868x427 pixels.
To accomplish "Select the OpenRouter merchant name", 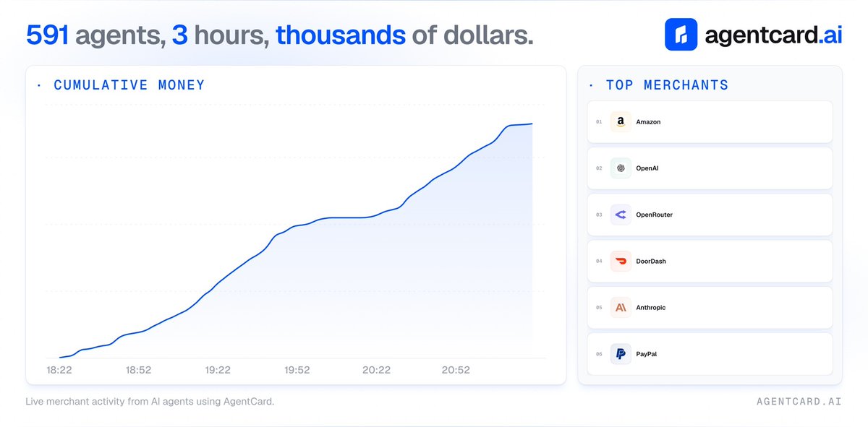I will click(654, 215).
